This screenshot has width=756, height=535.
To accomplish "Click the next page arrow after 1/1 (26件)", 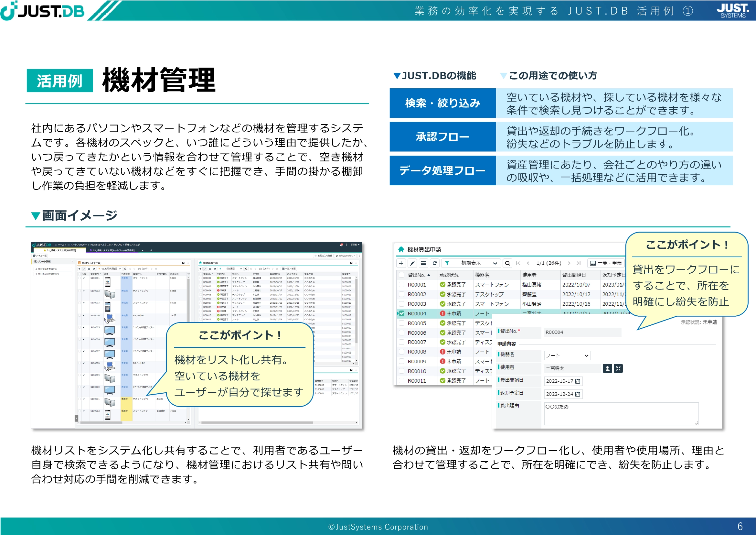I will tap(569, 263).
